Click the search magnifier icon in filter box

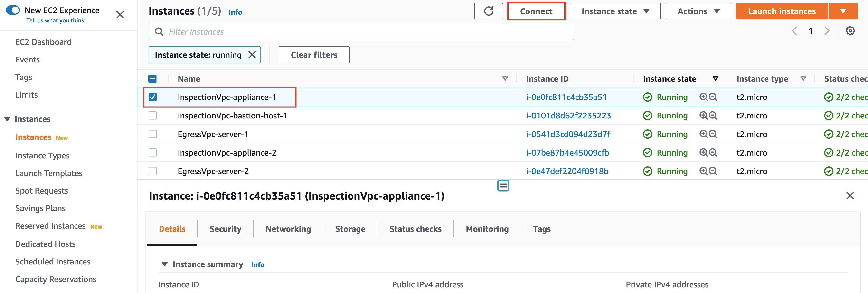pyautogui.click(x=159, y=32)
